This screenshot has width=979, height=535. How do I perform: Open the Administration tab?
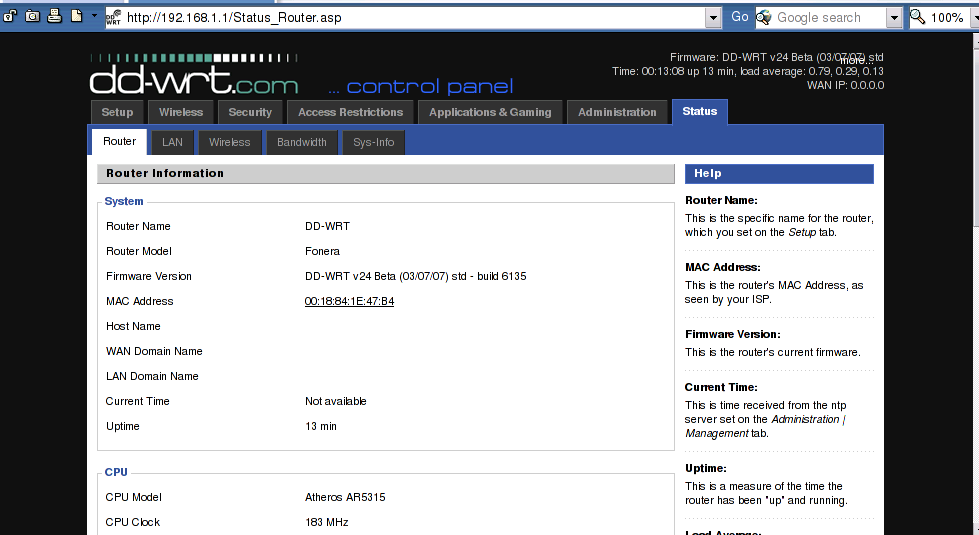coord(617,112)
